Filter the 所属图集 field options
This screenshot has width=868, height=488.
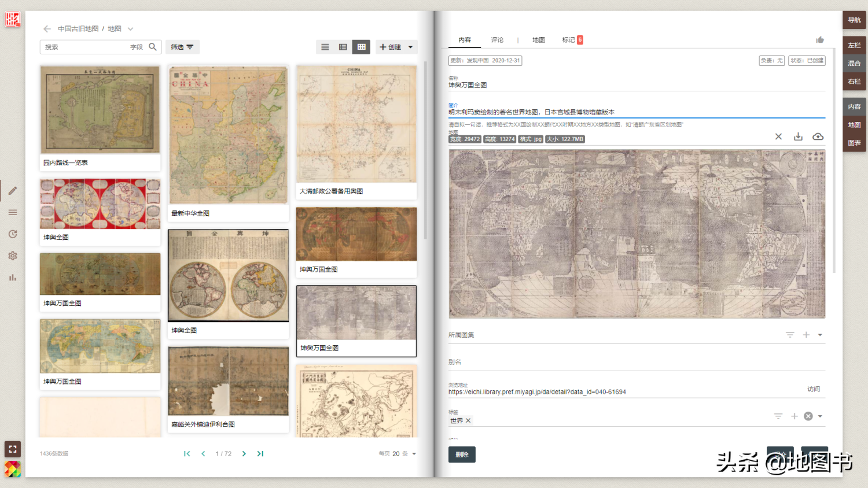[790, 335]
